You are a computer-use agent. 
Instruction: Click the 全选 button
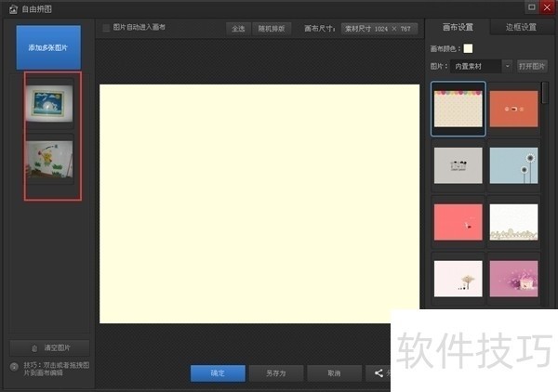pos(238,29)
